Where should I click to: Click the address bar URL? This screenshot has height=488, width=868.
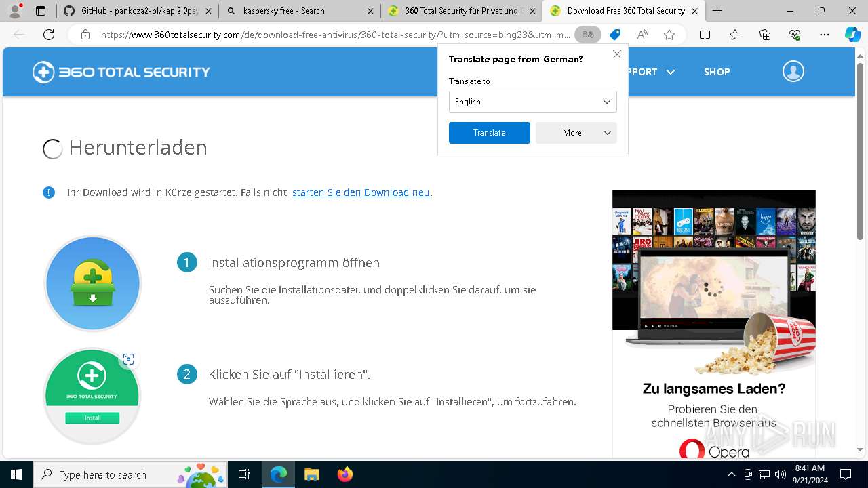[335, 35]
